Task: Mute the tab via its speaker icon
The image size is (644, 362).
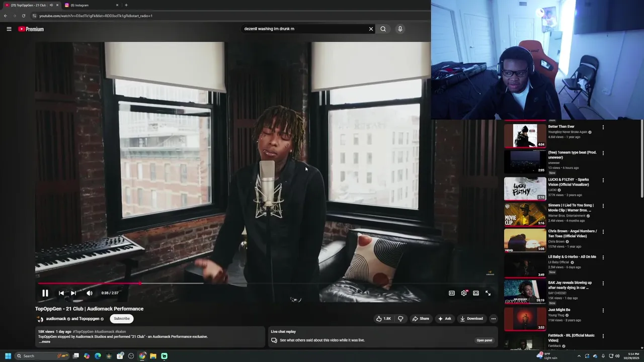Action: [x=51, y=5]
